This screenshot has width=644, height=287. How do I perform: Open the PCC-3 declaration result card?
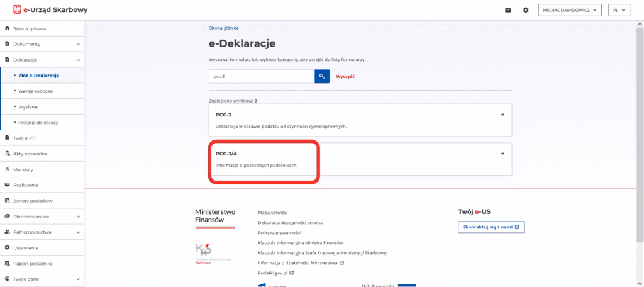(x=360, y=120)
